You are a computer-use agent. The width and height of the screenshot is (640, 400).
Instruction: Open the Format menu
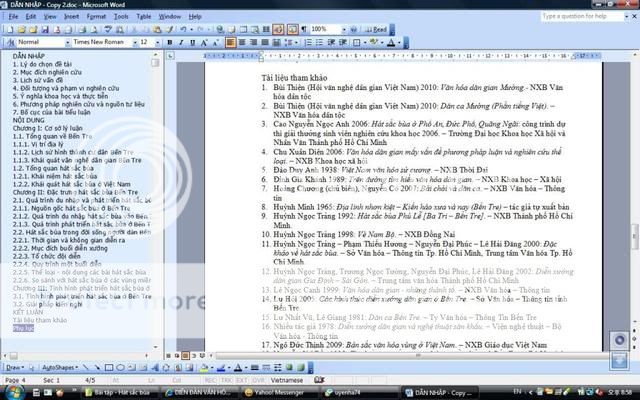click(97, 16)
